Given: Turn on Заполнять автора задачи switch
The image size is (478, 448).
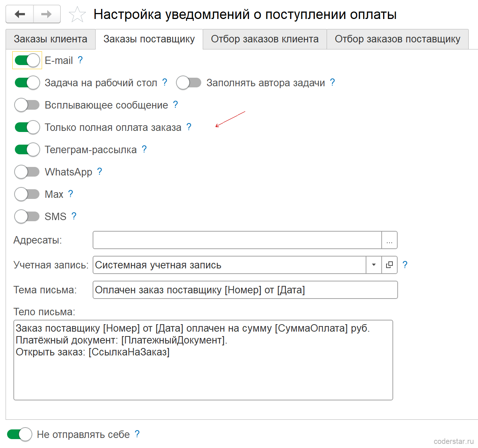Looking at the screenshot, I should point(189,83).
